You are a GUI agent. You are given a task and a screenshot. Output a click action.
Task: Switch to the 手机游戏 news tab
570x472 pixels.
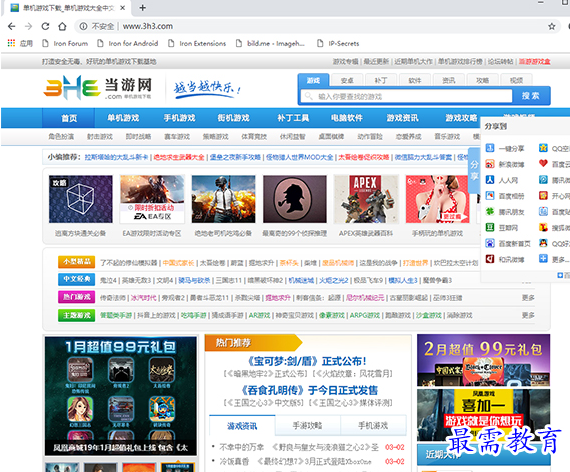[x=373, y=425]
